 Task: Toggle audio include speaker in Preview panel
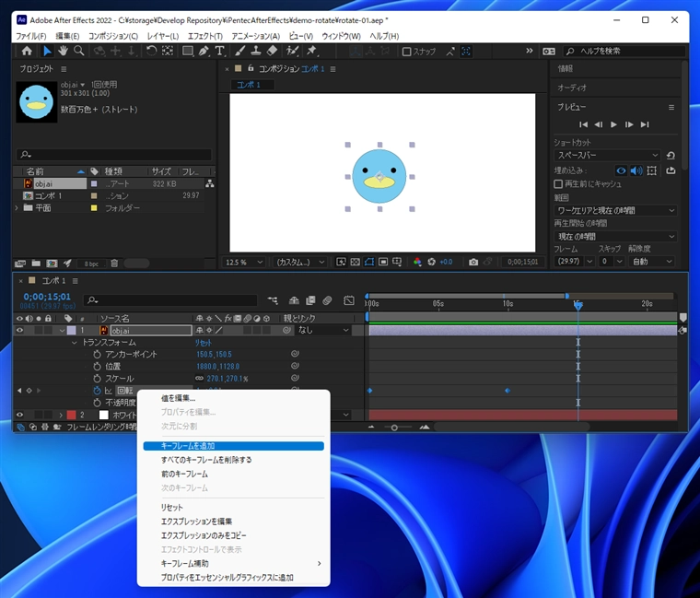click(x=636, y=170)
